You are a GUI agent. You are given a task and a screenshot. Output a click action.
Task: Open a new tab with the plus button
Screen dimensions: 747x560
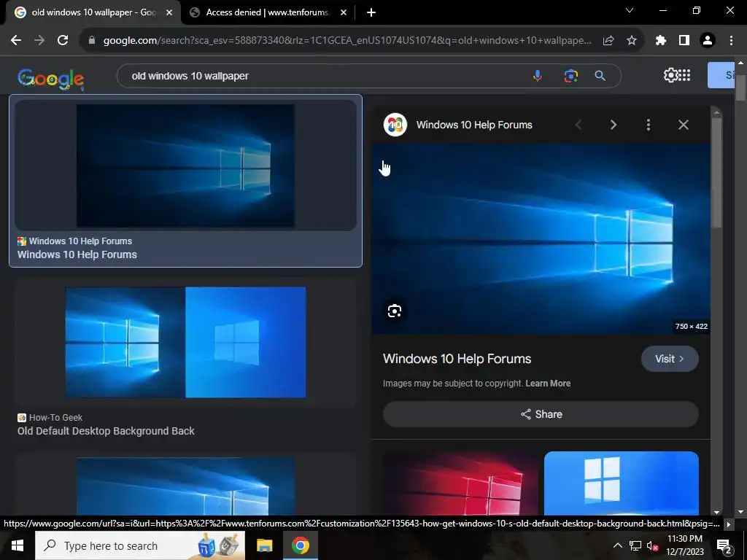click(371, 12)
